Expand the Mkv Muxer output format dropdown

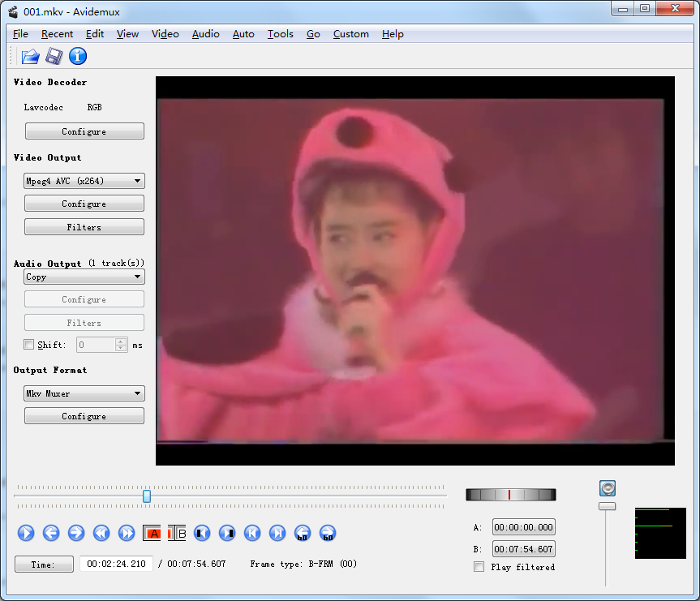click(84, 393)
